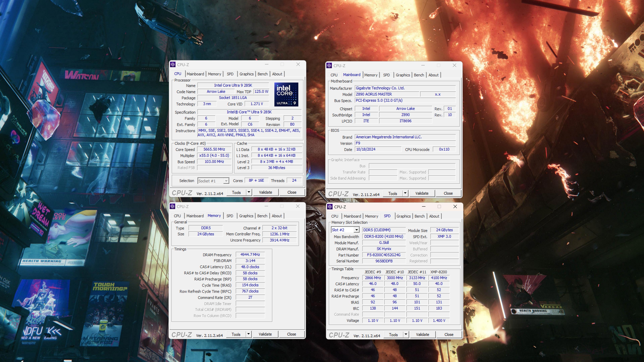
Task: Click Close button in SPD window
Action: pos(449,334)
